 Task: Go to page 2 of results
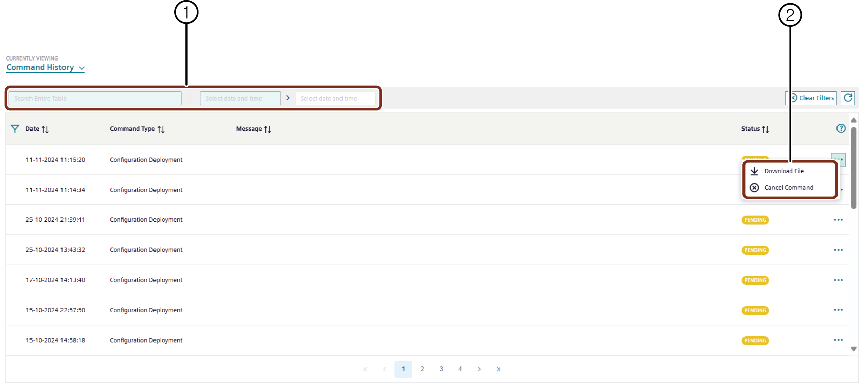tap(422, 369)
